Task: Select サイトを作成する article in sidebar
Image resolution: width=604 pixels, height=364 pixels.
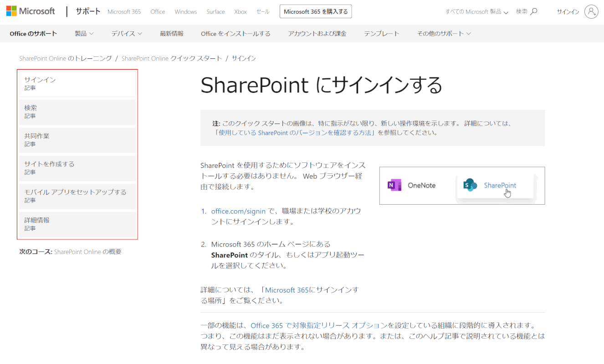Action: point(77,168)
